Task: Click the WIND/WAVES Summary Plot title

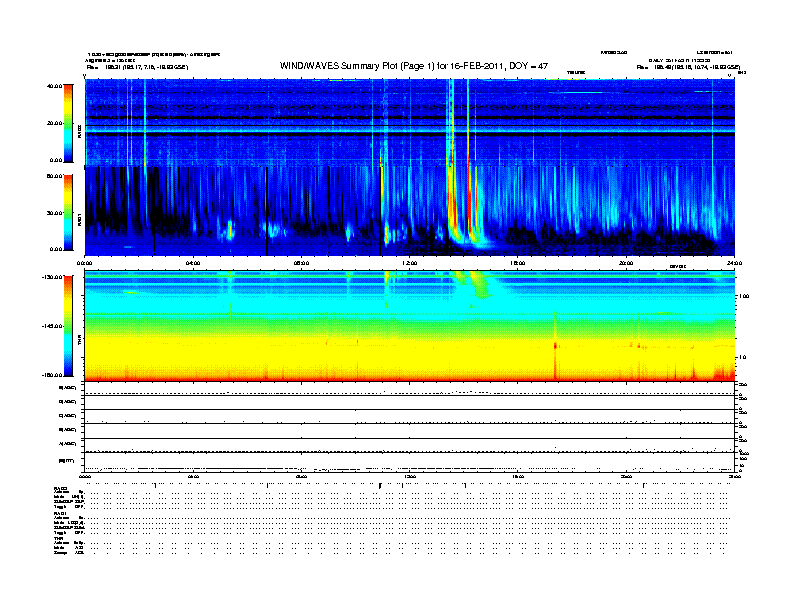Action: click(414, 66)
